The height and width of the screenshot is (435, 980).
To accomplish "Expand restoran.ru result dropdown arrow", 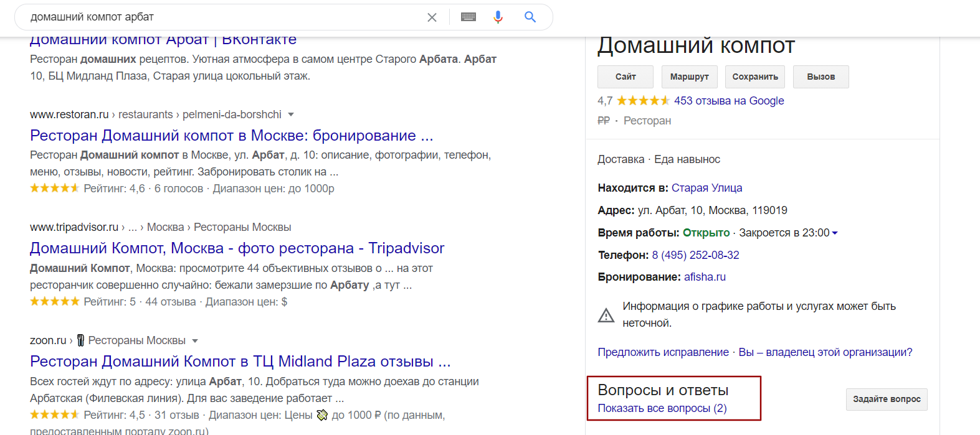I will (x=291, y=115).
